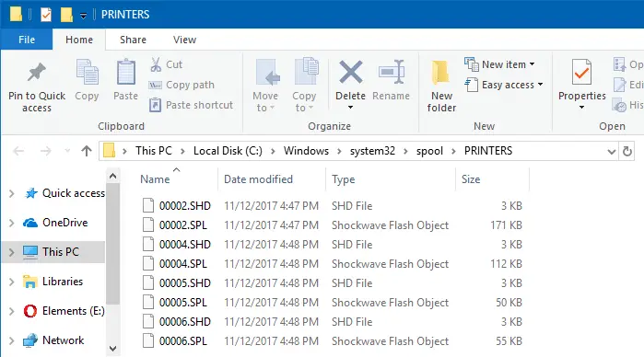The width and height of the screenshot is (644, 357).
Task: Open the Recent locations dropdown arrow
Action: coord(67,151)
